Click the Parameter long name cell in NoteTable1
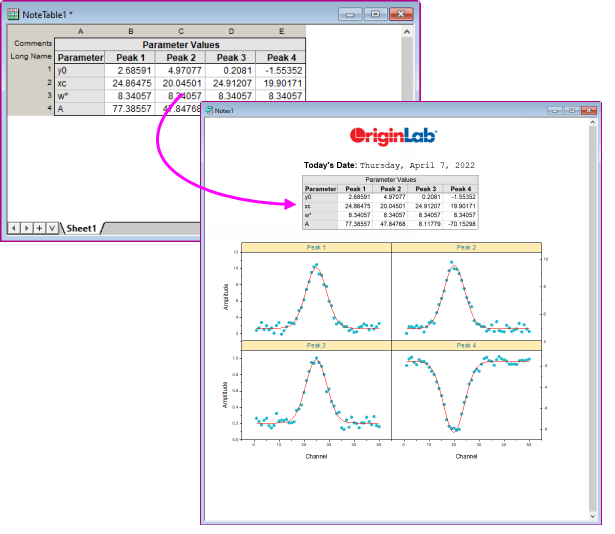The width and height of the screenshot is (615, 534). (x=80, y=57)
